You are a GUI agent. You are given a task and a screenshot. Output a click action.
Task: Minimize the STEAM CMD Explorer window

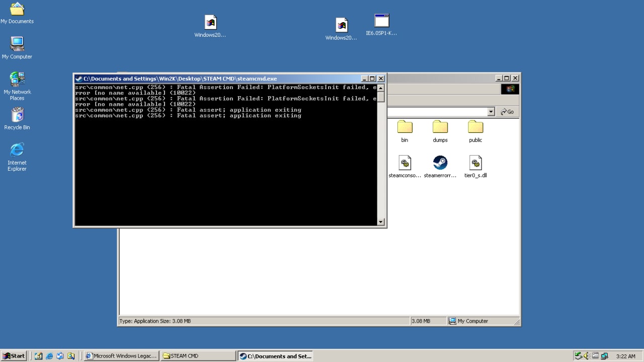(x=499, y=78)
